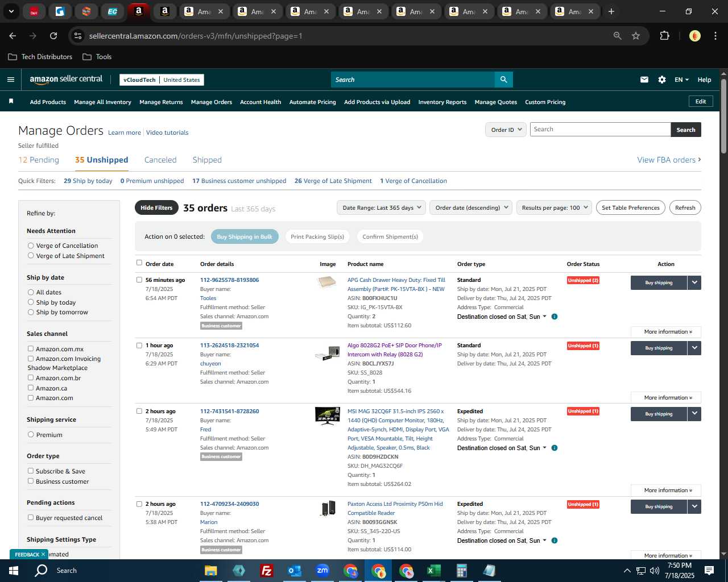This screenshot has width=728, height=582.
Task: Open the EN language dropdown
Action: pos(681,80)
